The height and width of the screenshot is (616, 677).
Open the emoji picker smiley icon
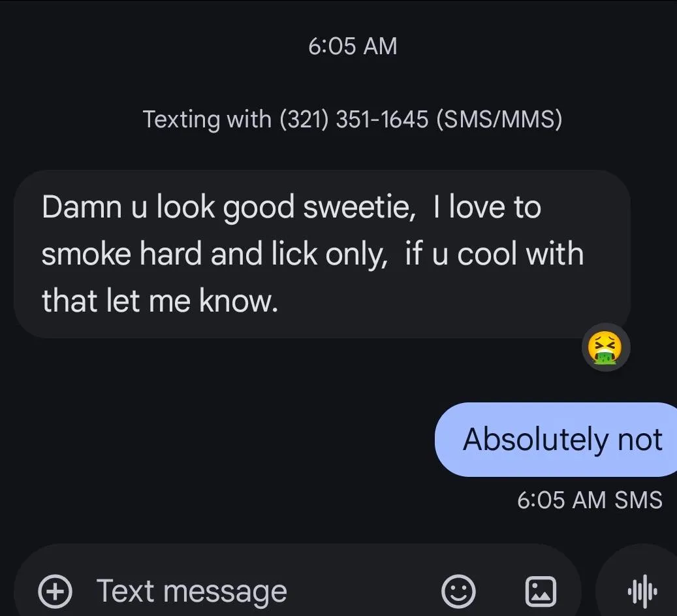click(458, 591)
